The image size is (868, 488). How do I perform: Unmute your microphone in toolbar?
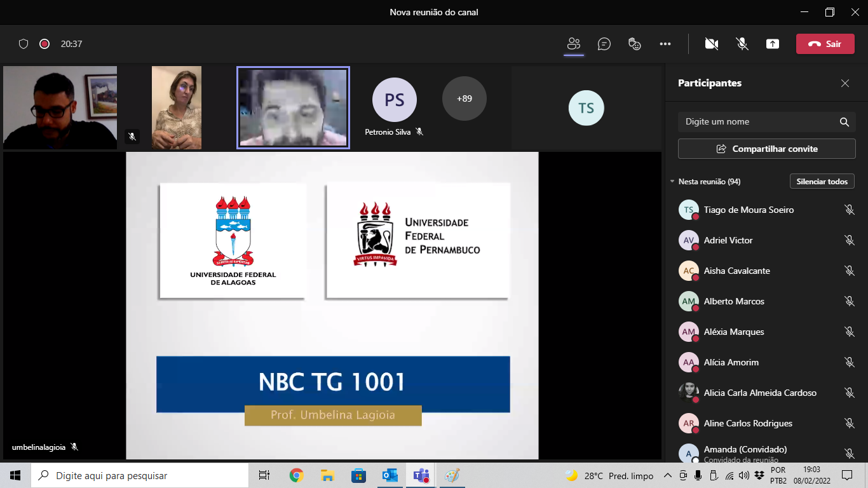click(742, 44)
